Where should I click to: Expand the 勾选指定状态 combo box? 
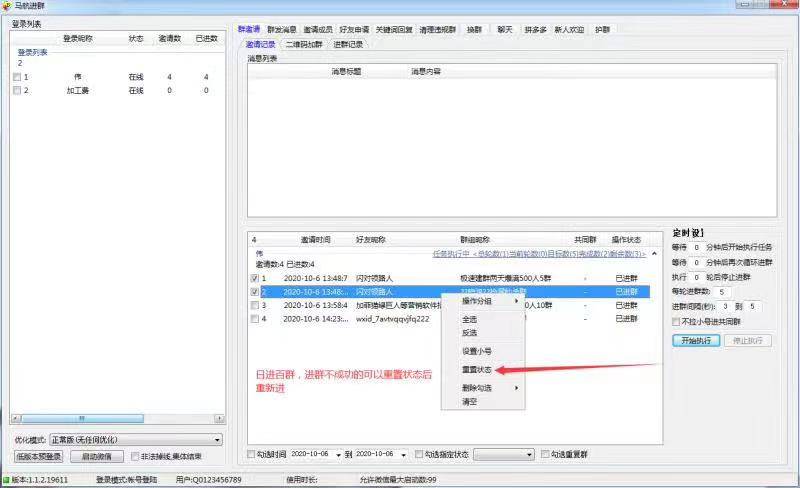point(529,454)
